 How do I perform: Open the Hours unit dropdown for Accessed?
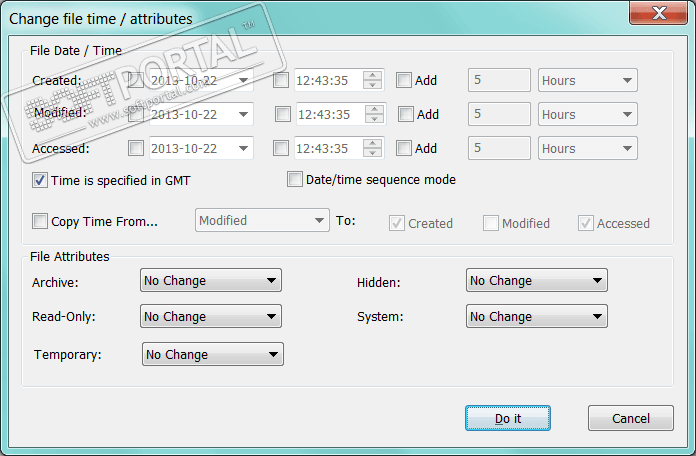588,148
